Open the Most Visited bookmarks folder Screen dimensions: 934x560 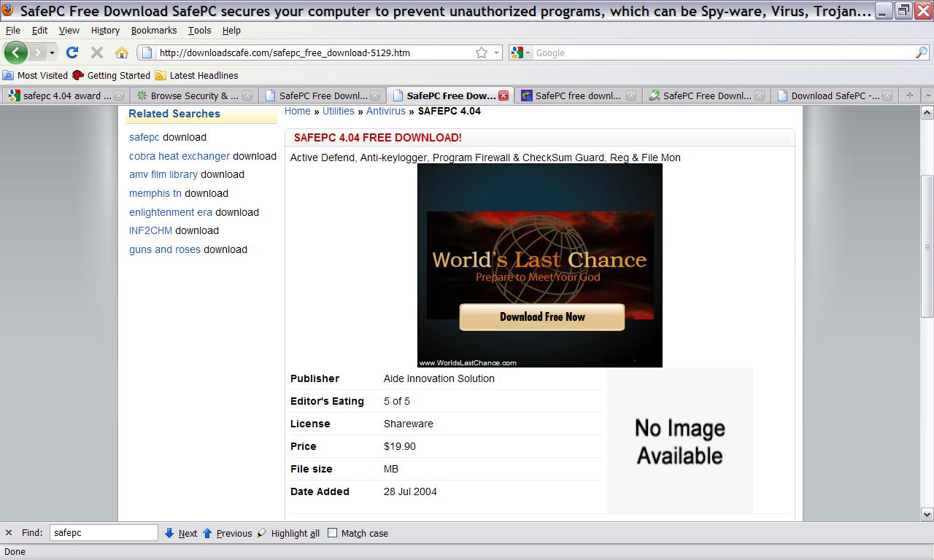click(35, 75)
